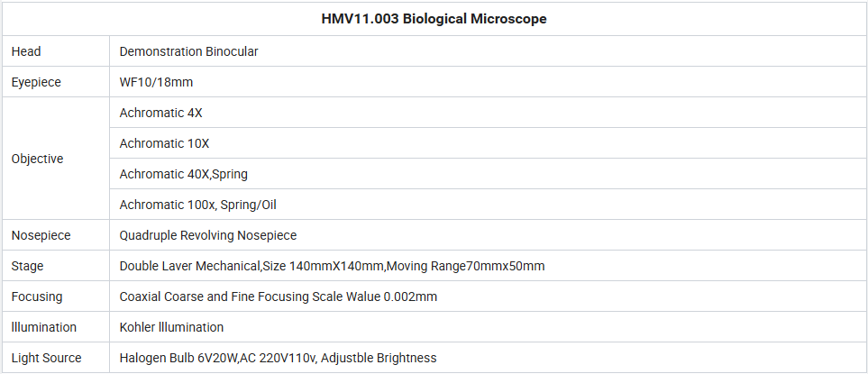The width and height of the screenshot is (868, 374).
Task: Select the Nosepiece row label
Action: pos(41,235)
